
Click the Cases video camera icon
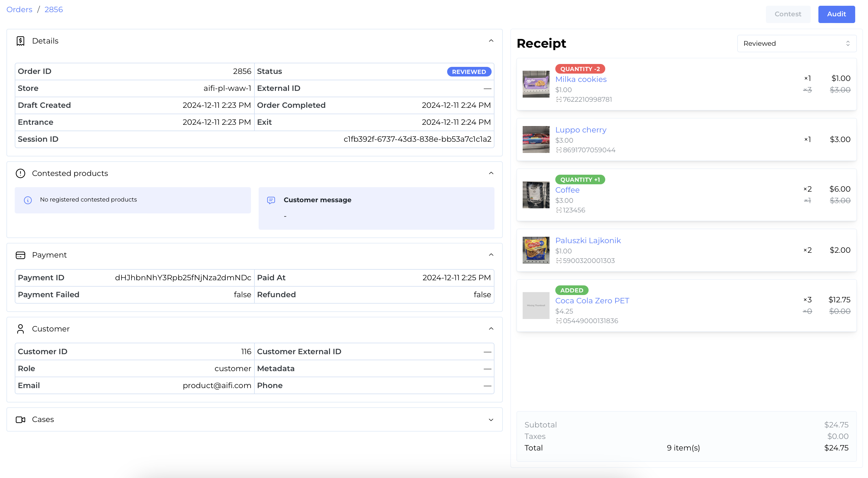(x=20, y=420)
